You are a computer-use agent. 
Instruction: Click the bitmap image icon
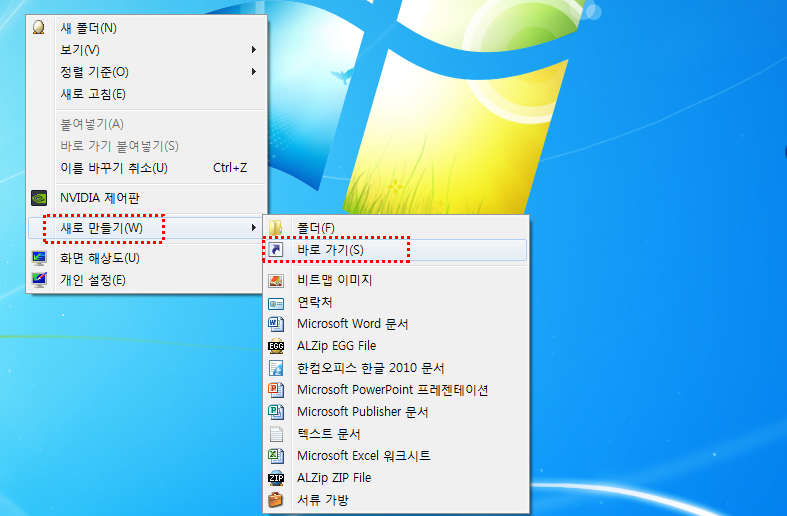click(x=276, y=280)
